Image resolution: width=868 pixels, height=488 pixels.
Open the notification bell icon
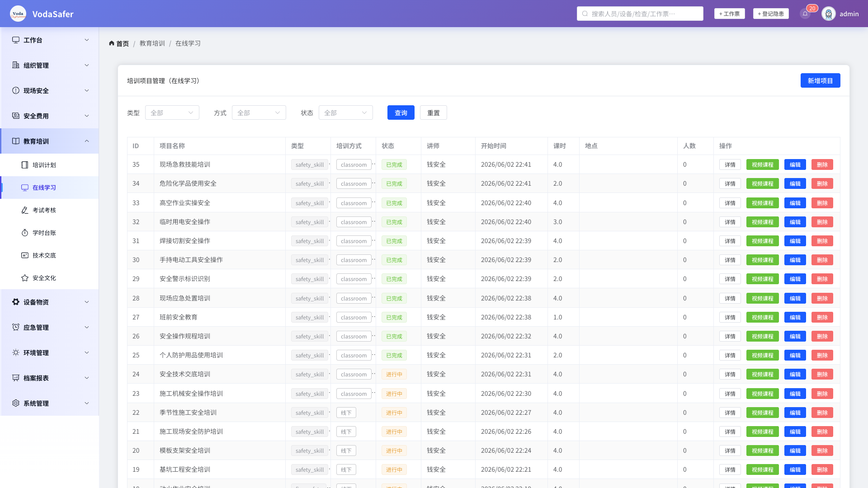pyautogui.click(x=805, y=14)
